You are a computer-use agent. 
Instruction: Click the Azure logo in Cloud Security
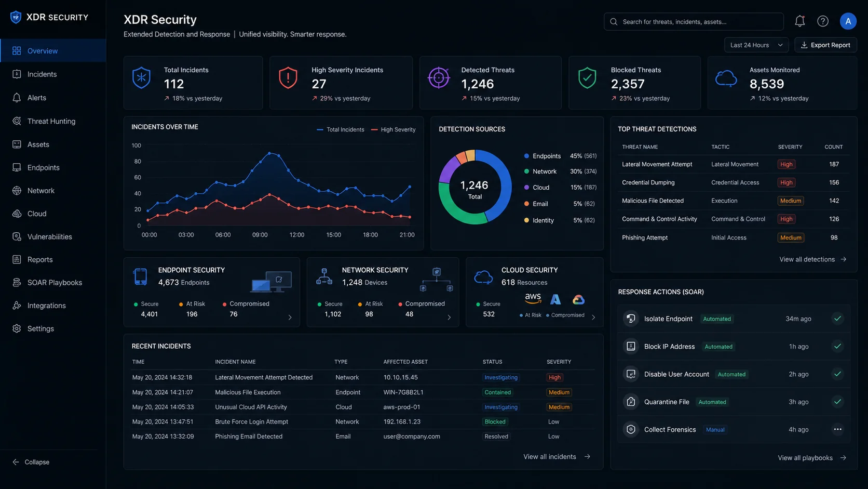click(x=555, y=299)
